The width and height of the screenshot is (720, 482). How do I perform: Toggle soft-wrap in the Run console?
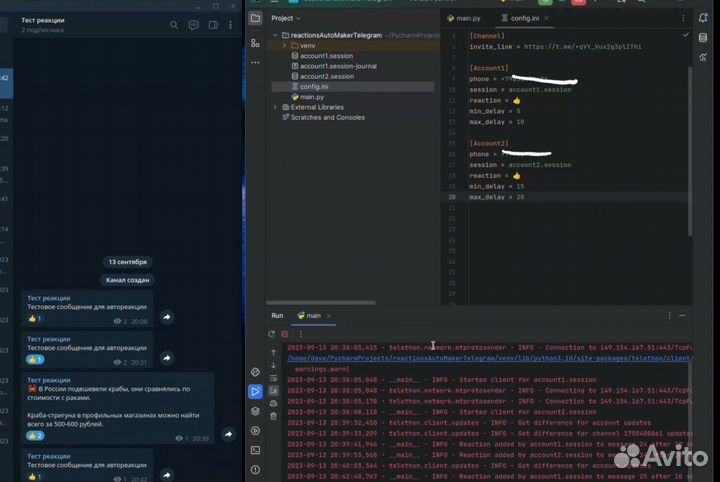273,378
